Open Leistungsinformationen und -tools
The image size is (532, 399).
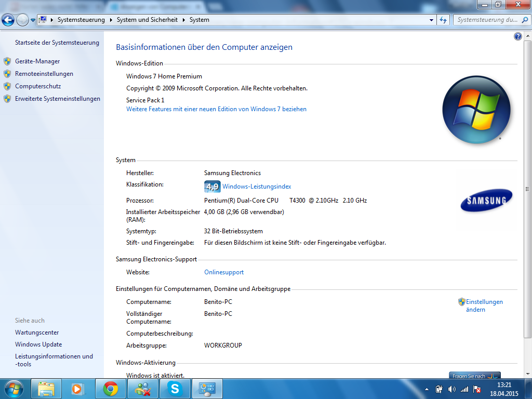tap(54, 360)
